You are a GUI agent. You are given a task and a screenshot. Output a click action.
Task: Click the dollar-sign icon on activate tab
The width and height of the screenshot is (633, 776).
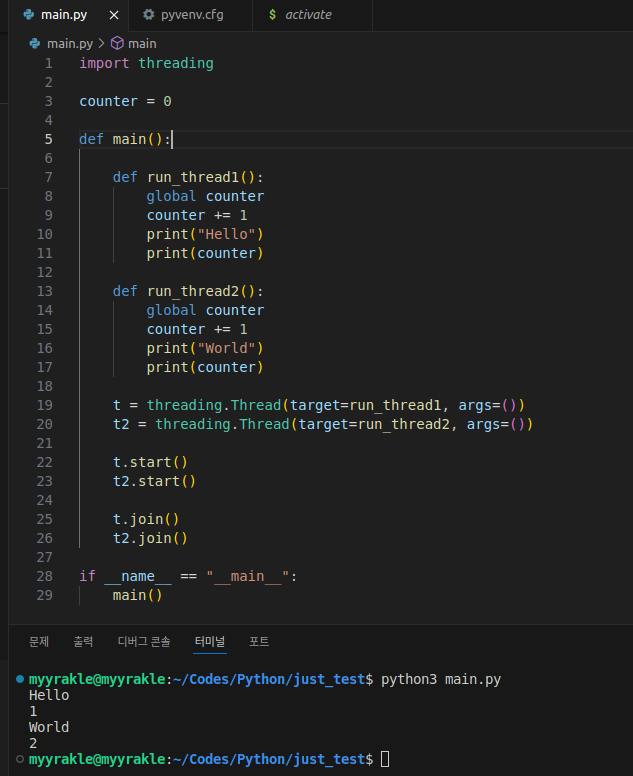[x=273, y=15]
